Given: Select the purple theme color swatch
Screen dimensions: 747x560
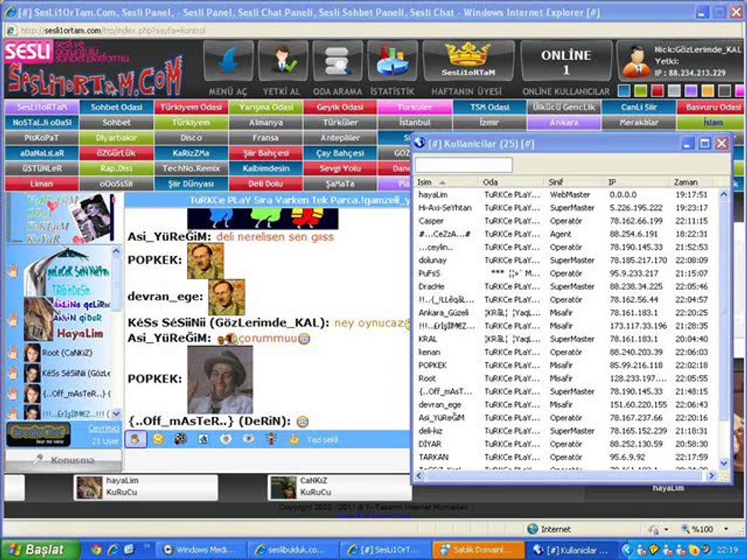Looking at the screenshot, I should click(691, 90).
